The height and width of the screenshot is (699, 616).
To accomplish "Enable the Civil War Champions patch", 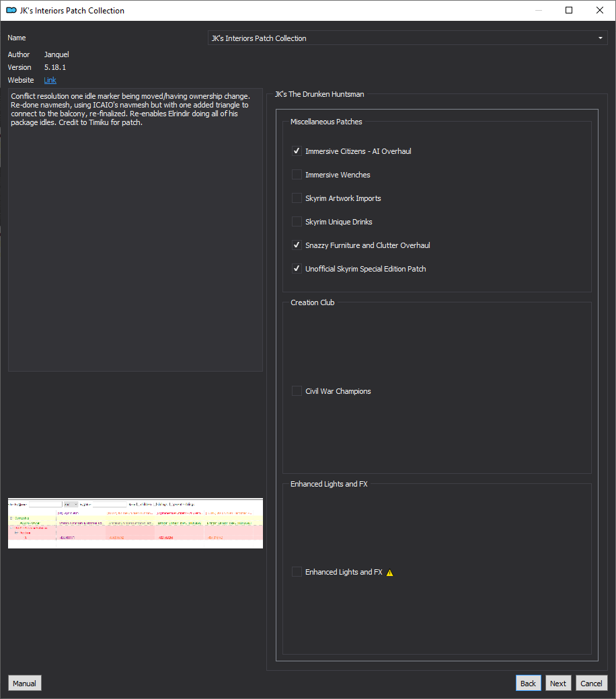I will [297, 391].
